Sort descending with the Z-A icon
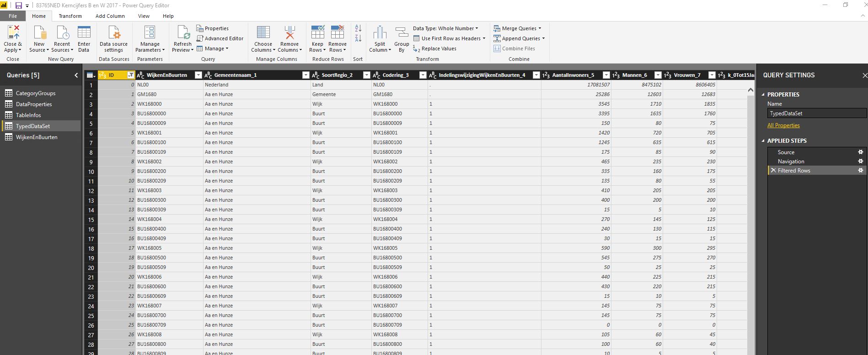Image resolution: width=868 pixels, height=355 pixels. point(358,38)
